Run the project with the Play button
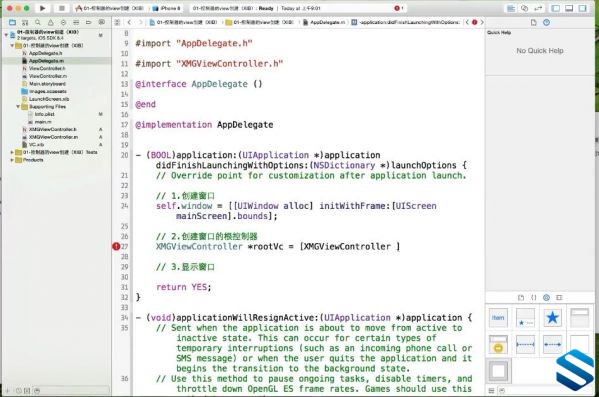Screen dimensions: 599x397 click(x=42, y=8)
